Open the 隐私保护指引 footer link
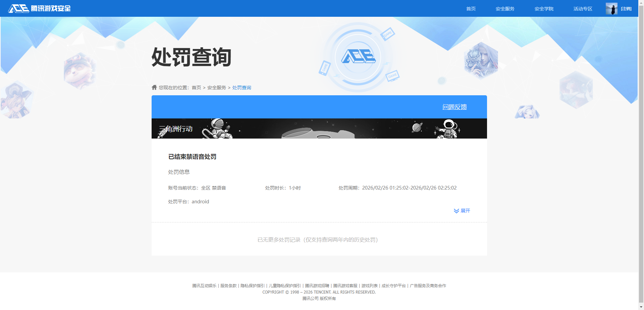The height and width of the screenshot is (310, 644). [x=253, y=286]
